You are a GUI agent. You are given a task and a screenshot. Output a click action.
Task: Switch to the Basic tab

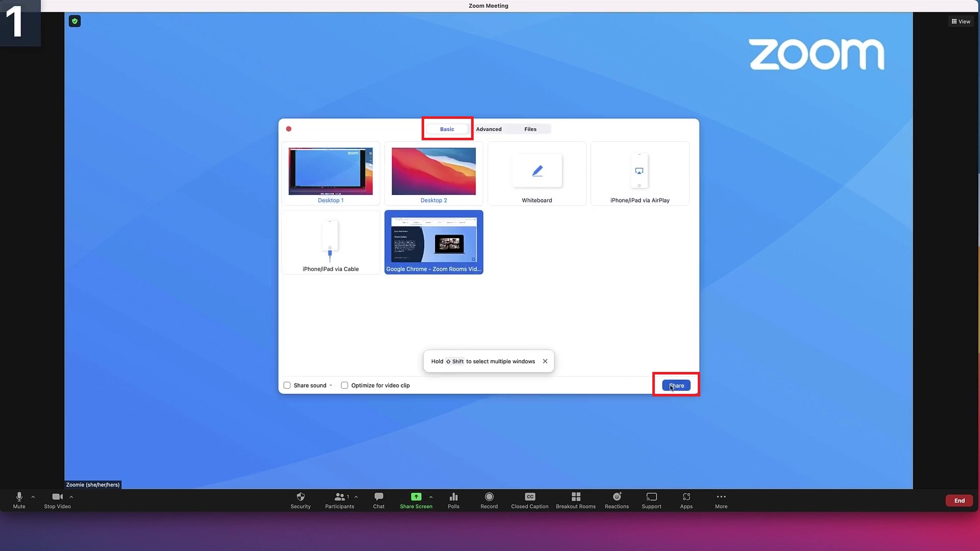(x=447, y=129)
